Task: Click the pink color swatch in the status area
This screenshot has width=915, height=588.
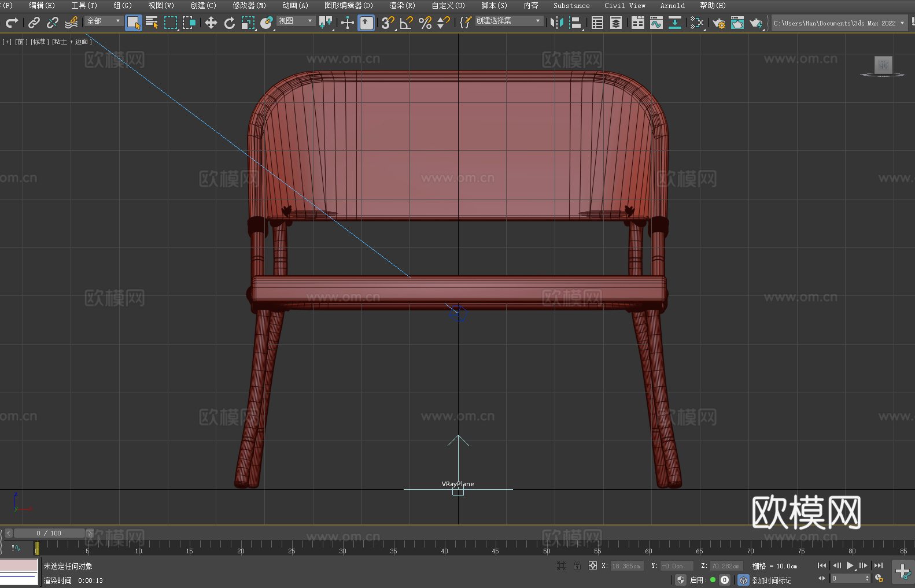Action: pos(19,565)
